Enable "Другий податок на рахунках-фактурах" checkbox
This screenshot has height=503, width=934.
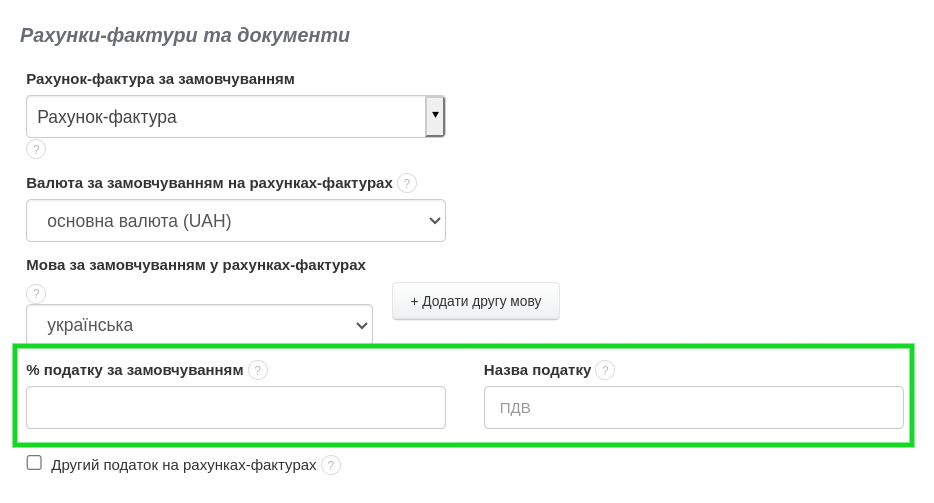point(34,463)
